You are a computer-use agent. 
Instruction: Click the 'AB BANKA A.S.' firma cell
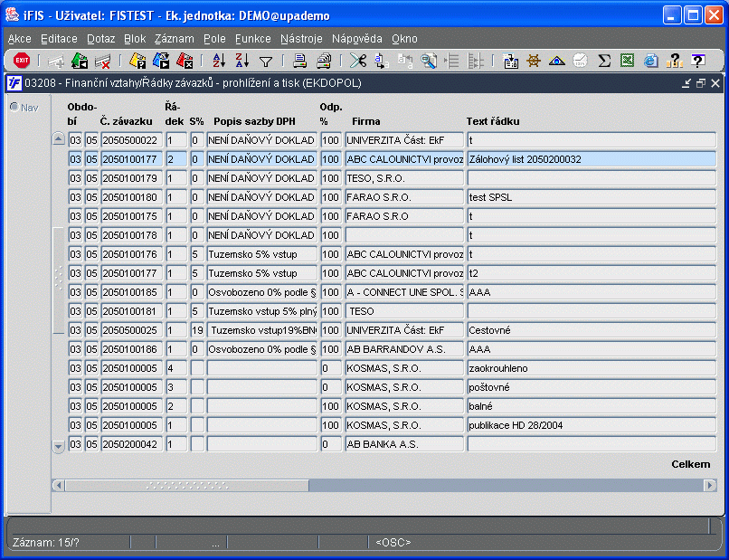click(404, 444)
